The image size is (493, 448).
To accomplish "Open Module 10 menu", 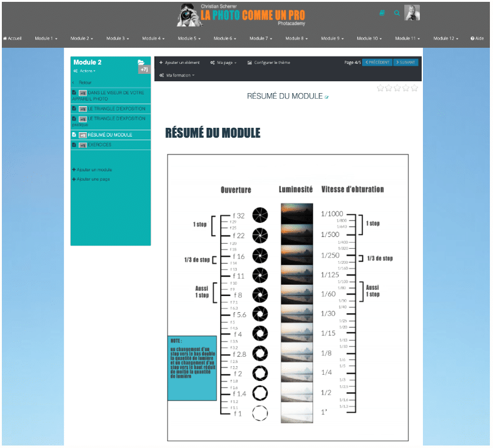I will 369,38.
